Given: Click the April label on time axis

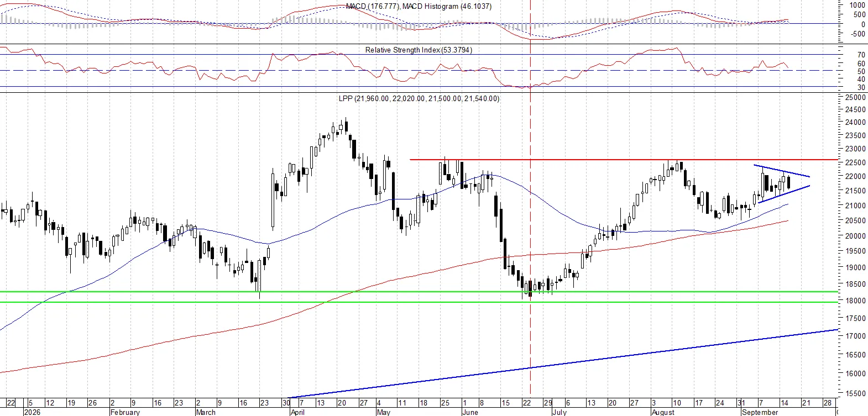Looking at the screenshot, I should click(297, 412).
